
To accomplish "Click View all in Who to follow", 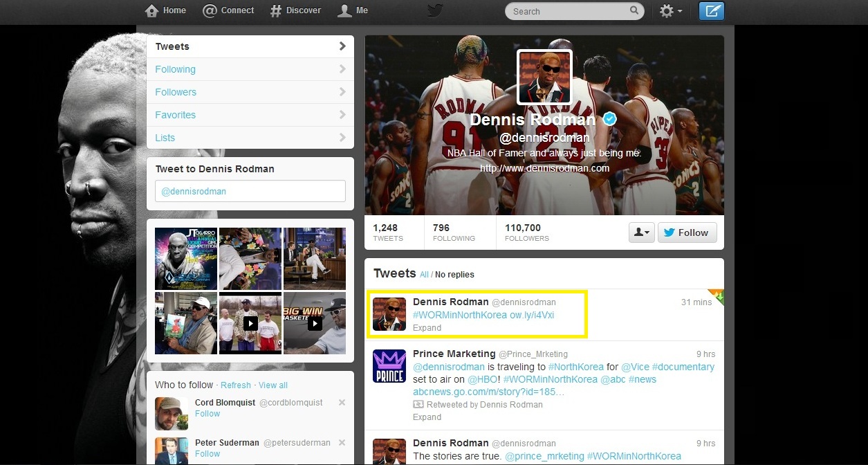I will point(273,385).
